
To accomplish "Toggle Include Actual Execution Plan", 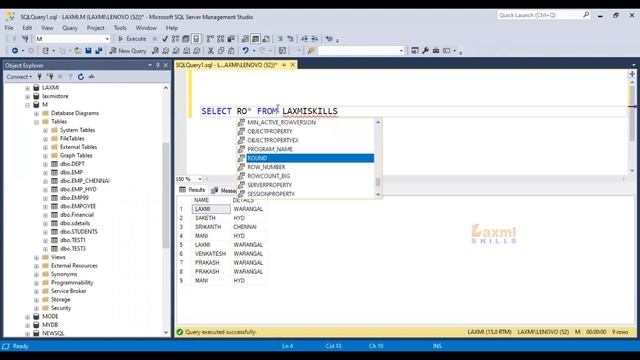I will click(210, 39).
